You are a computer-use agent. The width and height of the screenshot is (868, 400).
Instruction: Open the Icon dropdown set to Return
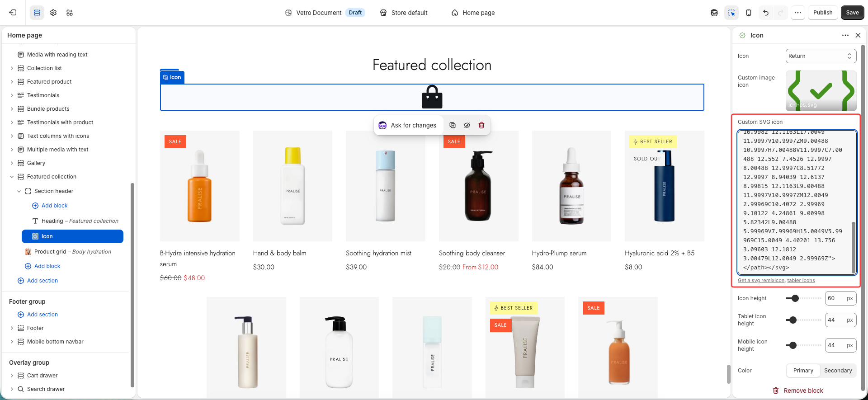click(821, 56)
